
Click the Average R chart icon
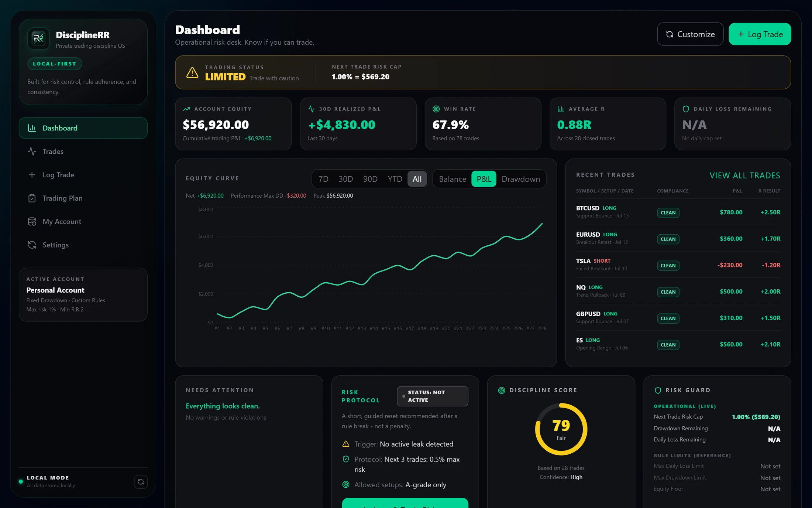(x=561, y=109)
